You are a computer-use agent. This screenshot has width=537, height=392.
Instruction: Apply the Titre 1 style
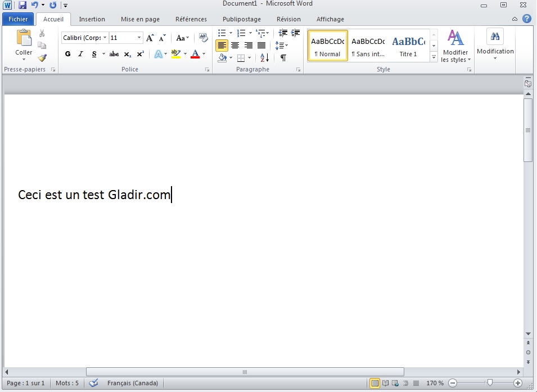tap(408, 46)
